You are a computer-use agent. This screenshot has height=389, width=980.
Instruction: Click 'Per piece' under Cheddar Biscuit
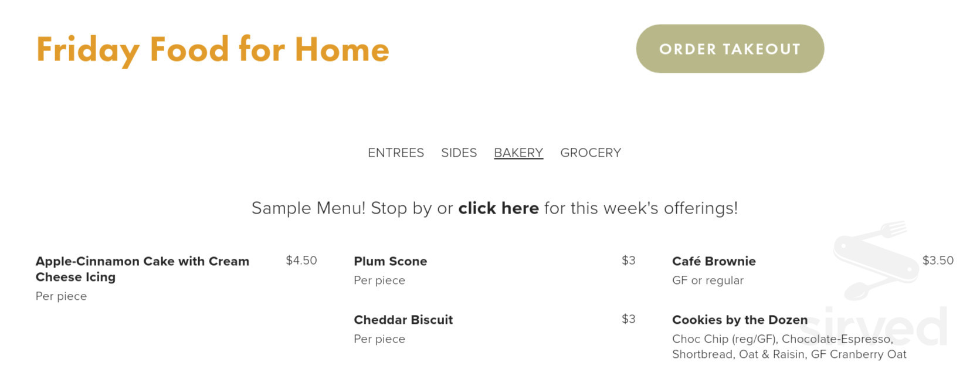pyautogui.click(x=379, y=339)
